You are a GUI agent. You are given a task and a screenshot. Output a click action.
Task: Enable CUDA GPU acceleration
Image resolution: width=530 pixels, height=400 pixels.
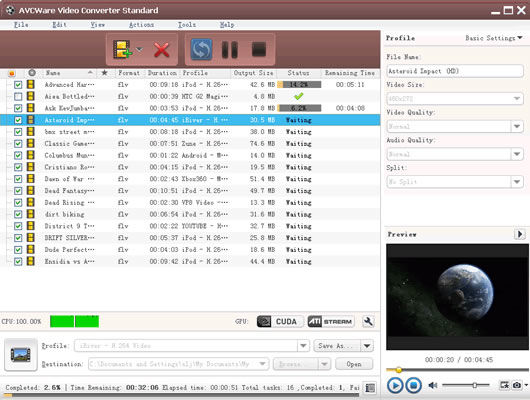click(x=279, y=321)
